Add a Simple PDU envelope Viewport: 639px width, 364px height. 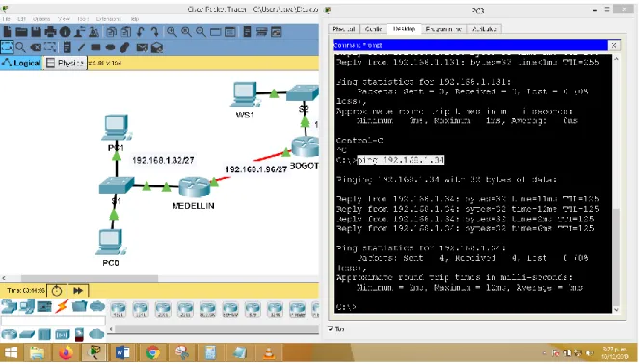[x=142, y=47]
